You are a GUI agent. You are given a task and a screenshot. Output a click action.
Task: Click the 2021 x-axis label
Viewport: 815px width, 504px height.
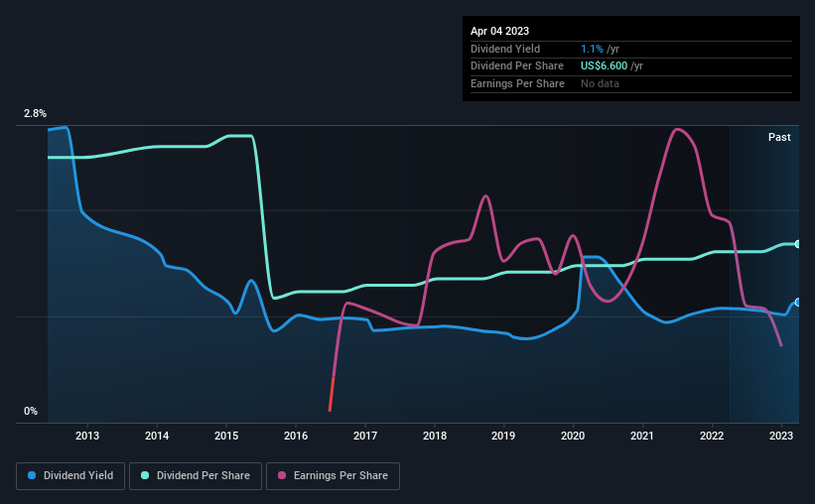[642, 436]
